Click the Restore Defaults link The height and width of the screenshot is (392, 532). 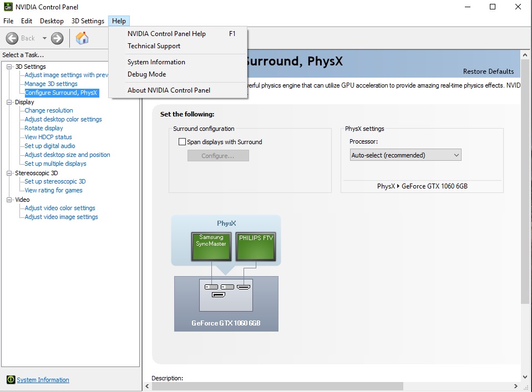tap(488, 72)
